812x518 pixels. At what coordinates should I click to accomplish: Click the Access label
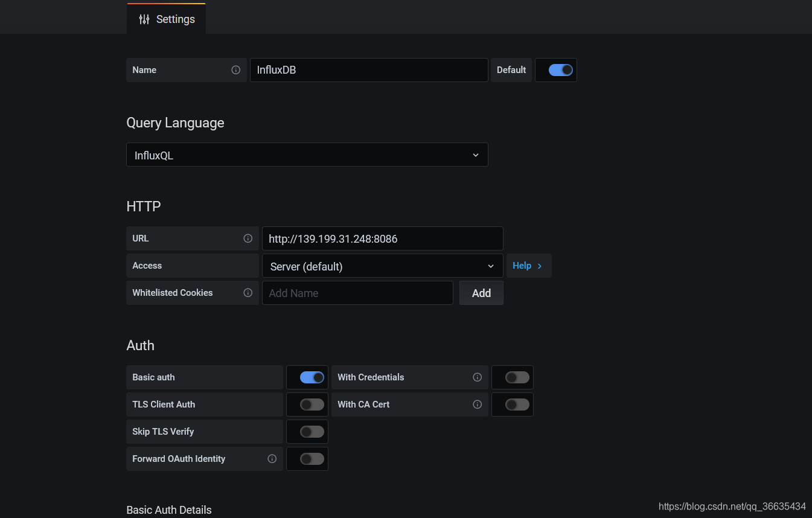(x=147, y=266)
